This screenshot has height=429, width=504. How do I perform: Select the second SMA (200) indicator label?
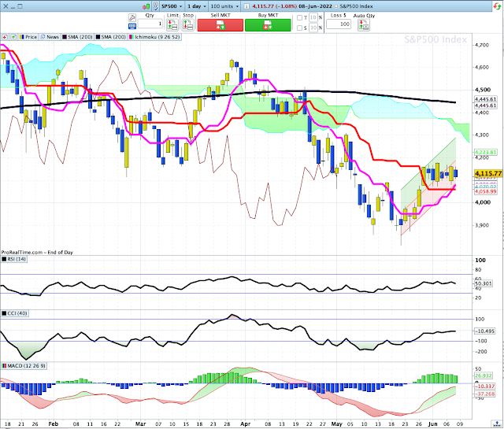pos(110,37)
